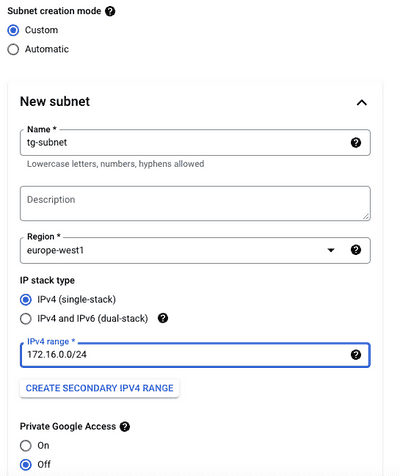Viewport: 400px width, 476px height.
Task: Open help icon in IPv4 range field
Action: pyautogui.click(x=356, y=355)
